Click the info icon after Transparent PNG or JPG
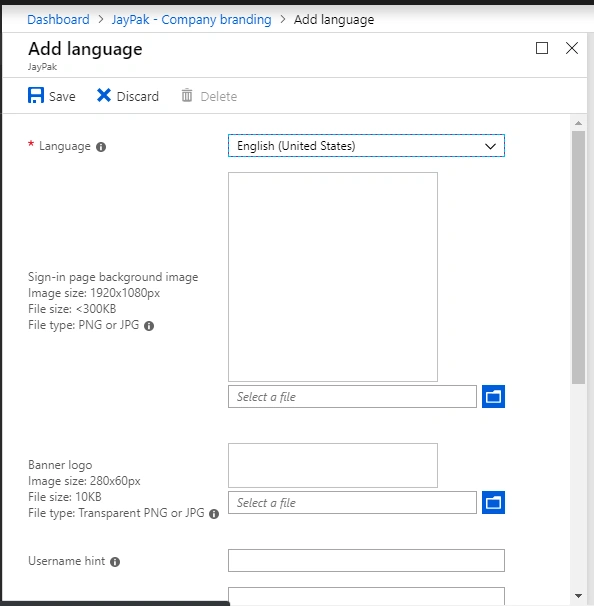 coord(214,514)
